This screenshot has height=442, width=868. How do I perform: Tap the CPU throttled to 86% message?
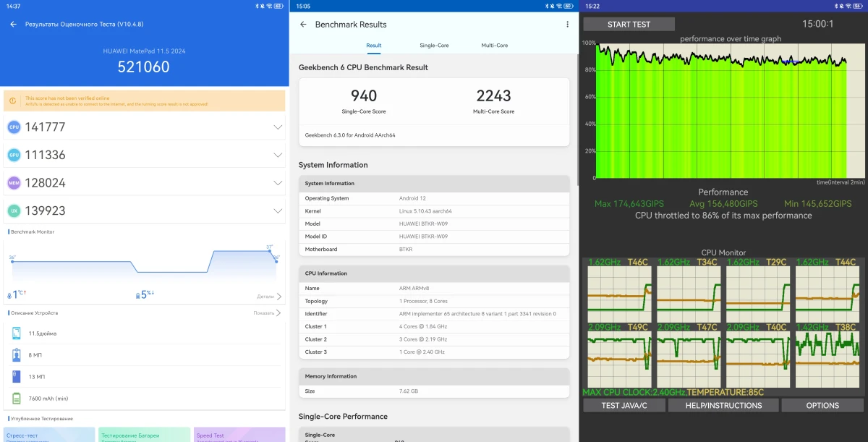point(723,216)
